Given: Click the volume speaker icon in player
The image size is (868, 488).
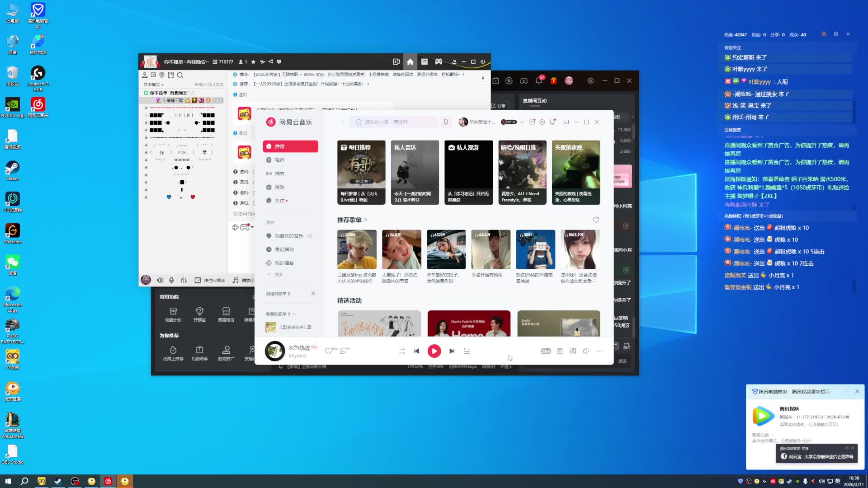Looking at the screenshot, I should point(586,351).
